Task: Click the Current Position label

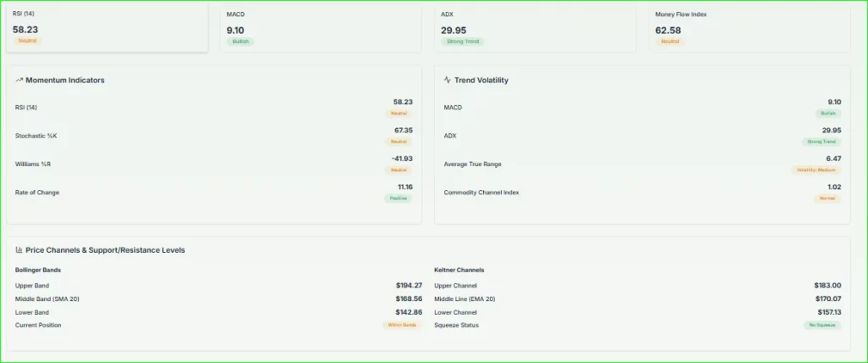Action: [38, 326]
